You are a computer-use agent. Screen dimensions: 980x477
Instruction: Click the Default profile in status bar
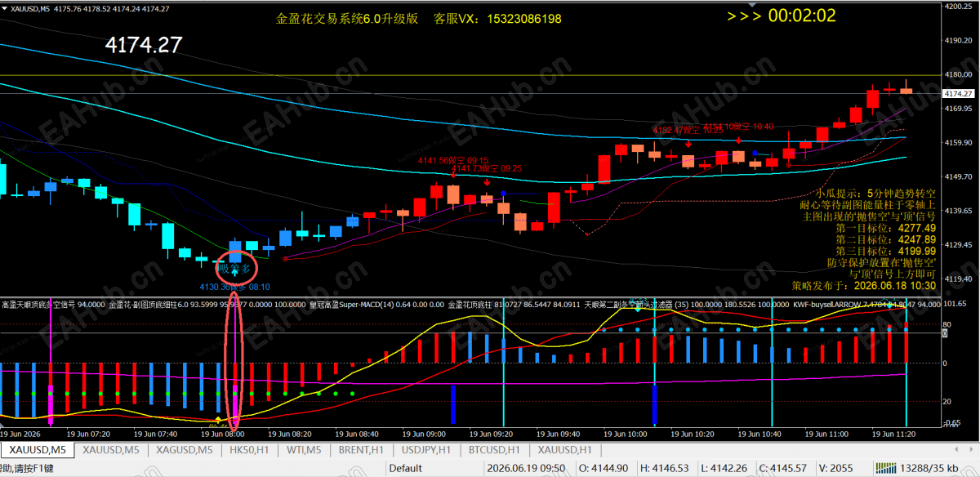(x=406, y=468)
